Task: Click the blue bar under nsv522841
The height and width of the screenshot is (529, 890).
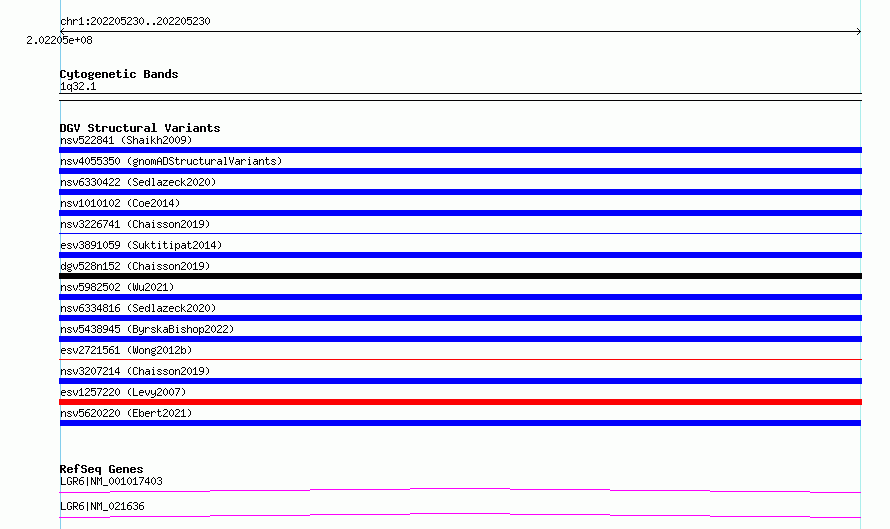Action: (460, 150)
